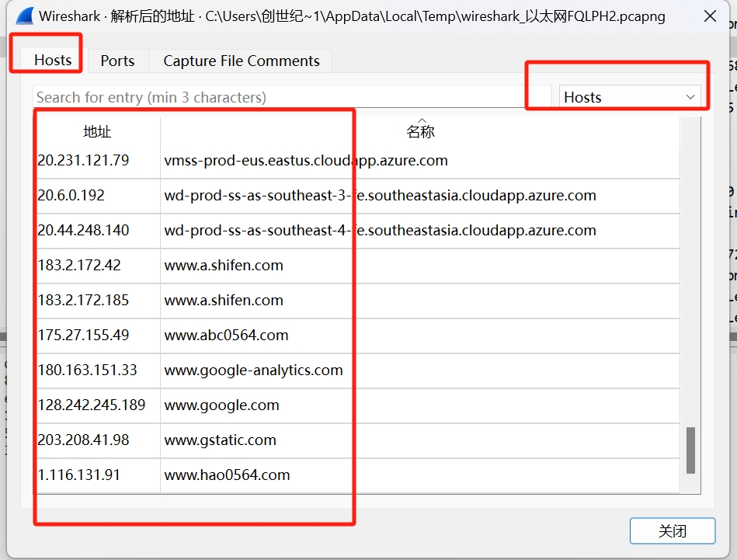Sort by the 名称 column header

(420, 131)
